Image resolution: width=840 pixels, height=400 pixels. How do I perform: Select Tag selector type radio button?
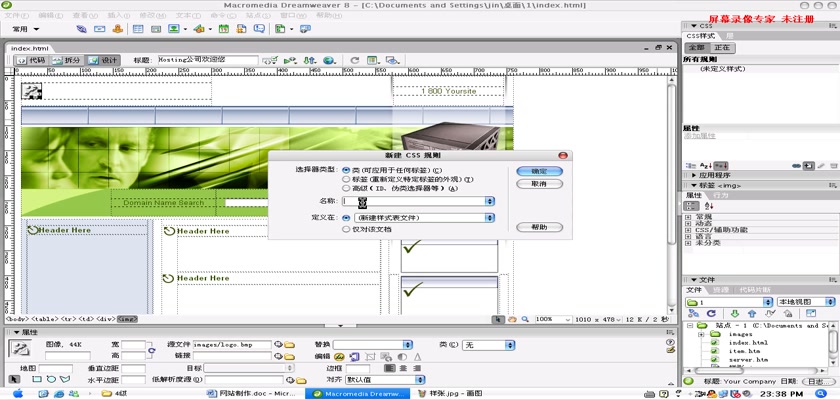click(x=346, y=179)
